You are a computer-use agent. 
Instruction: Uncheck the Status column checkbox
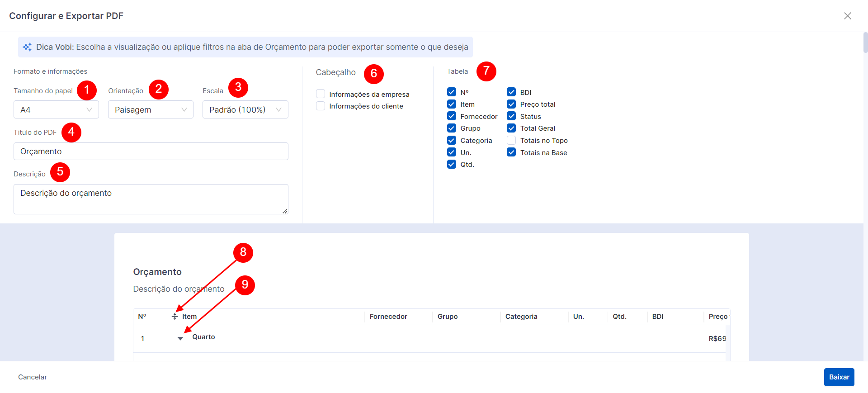click(x=511, y=116)
